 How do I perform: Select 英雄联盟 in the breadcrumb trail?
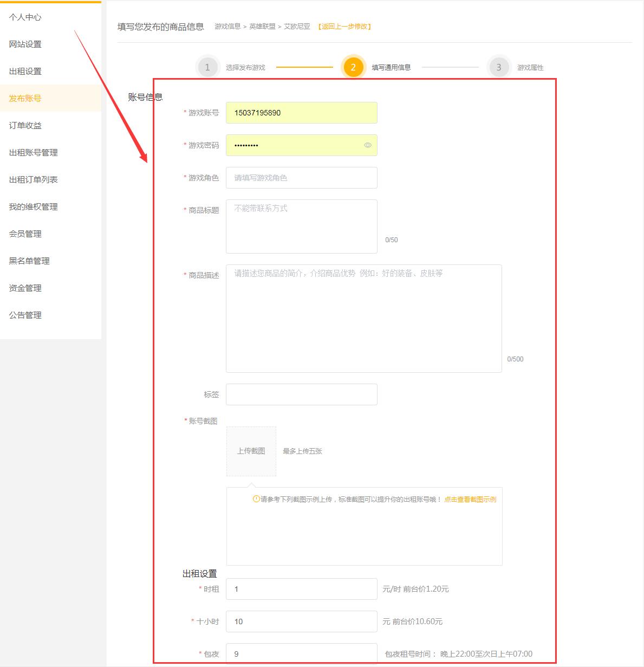click(x=264, y=25)
